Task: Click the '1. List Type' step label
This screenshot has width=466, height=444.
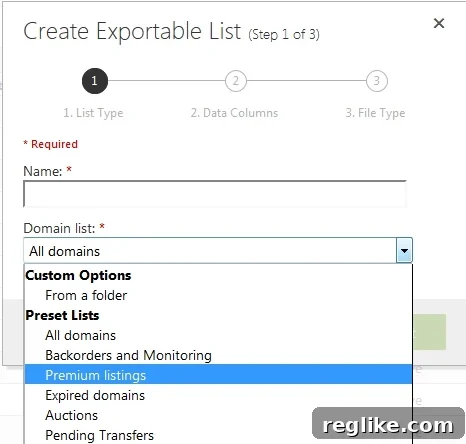Action: (93, 113)
